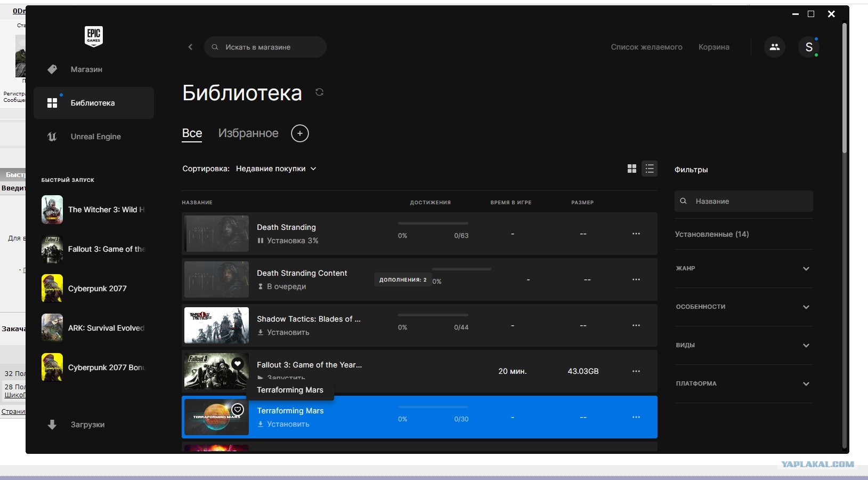Open options menu for Terraforming Mars
Viewport: 868px width, 480px height.
pos(636,417)
